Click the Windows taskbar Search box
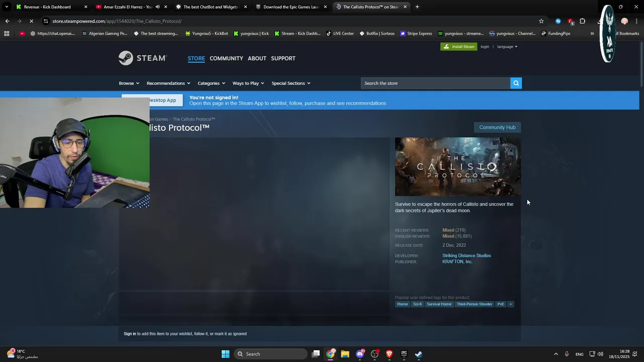This screenshot has width=644, height=362. [x=272, y=354]
